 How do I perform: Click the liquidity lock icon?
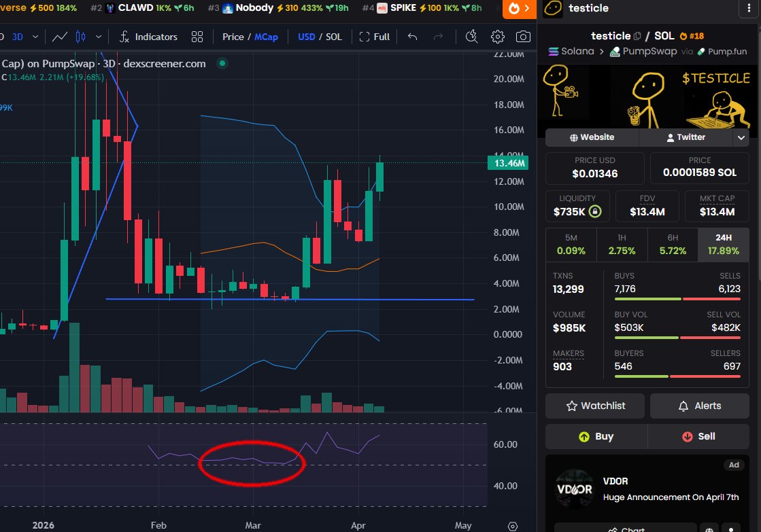coord(596,212)
